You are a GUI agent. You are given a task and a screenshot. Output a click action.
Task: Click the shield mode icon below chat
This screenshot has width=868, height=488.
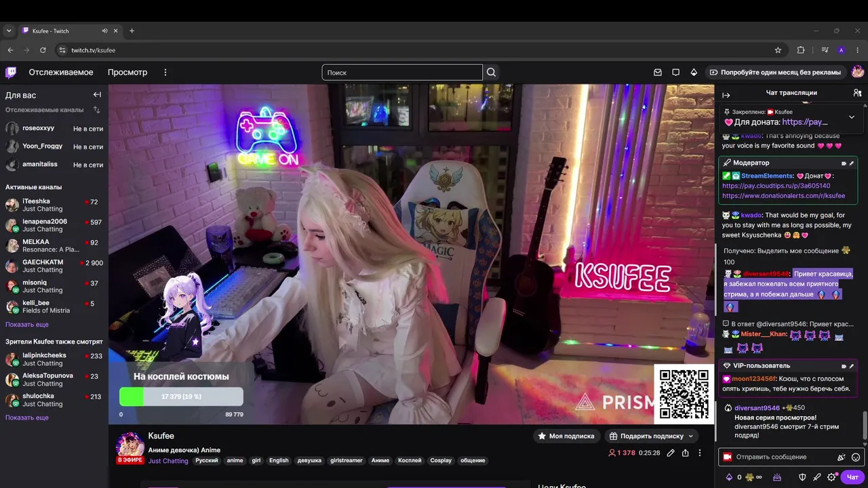point(802,477)
